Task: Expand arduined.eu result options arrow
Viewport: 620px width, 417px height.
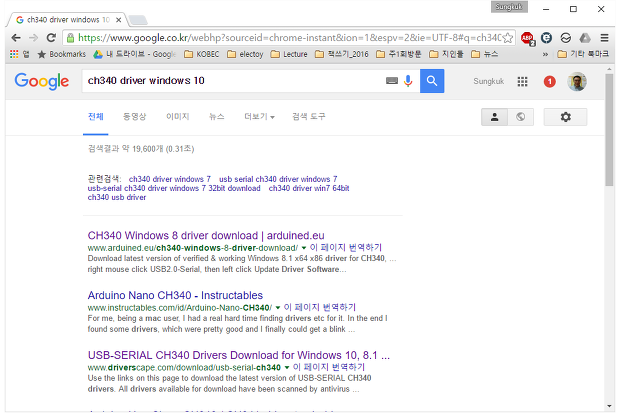Action: 304,248
